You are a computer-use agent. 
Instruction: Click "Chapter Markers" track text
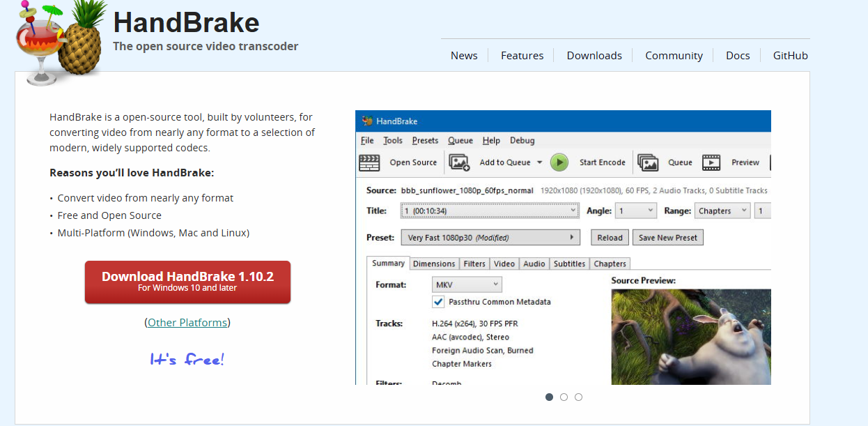(x=462, y=364)
